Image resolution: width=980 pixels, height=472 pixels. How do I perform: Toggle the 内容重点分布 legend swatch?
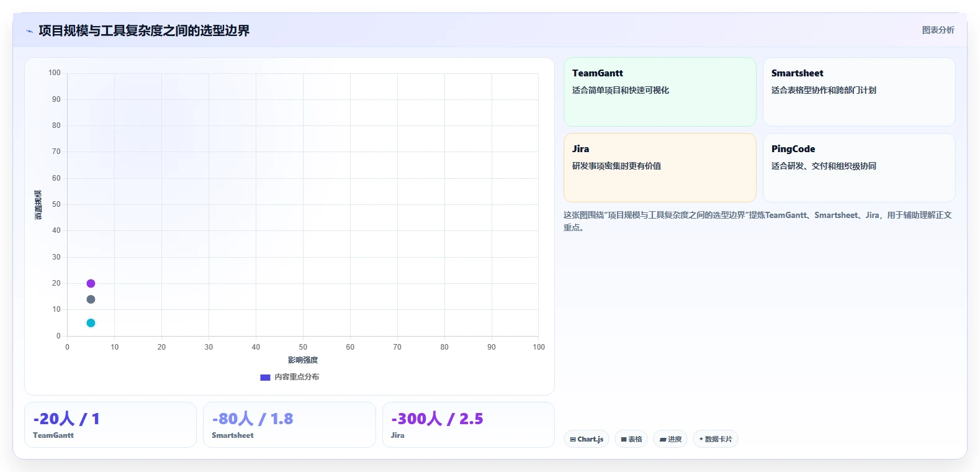[265, 377]
